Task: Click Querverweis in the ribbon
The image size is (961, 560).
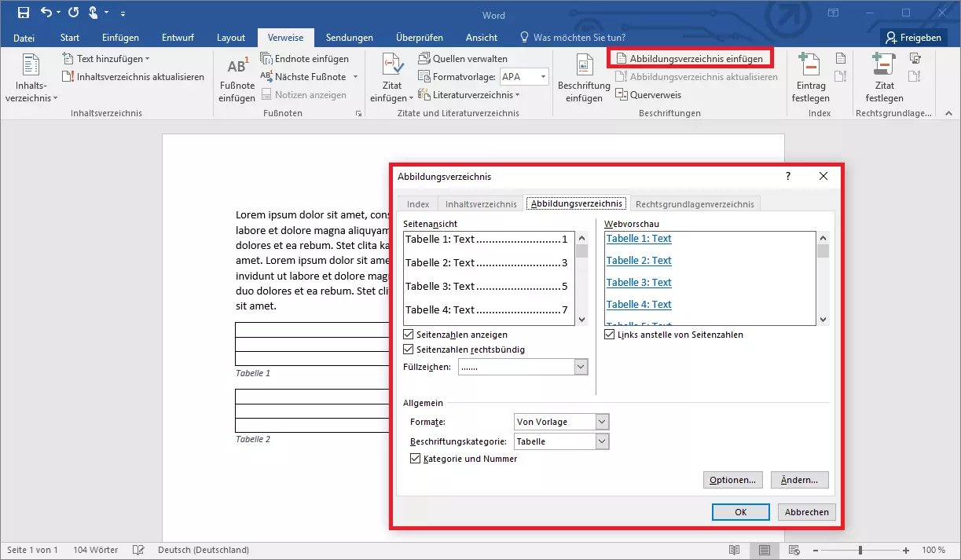Action: point(648,95)
